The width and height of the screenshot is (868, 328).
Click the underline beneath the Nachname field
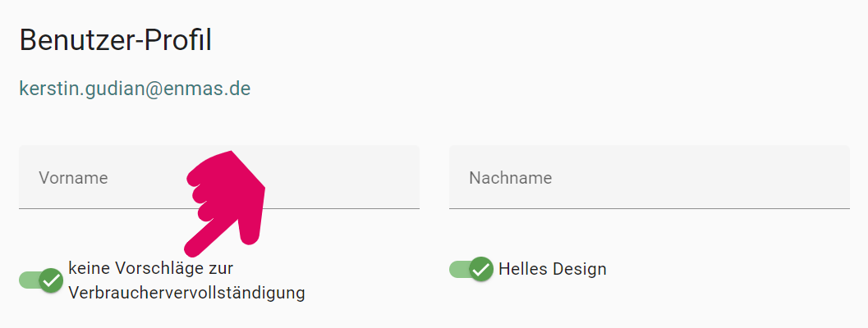point(649,208)
